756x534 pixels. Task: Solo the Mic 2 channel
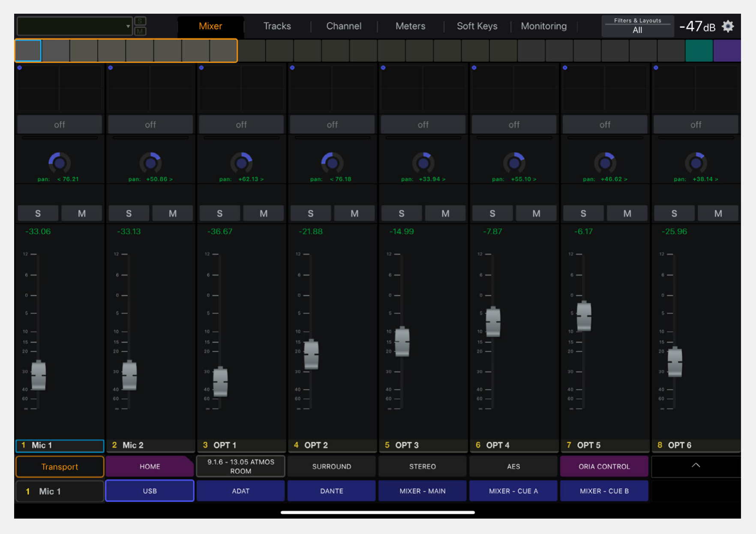click(129, 213)
